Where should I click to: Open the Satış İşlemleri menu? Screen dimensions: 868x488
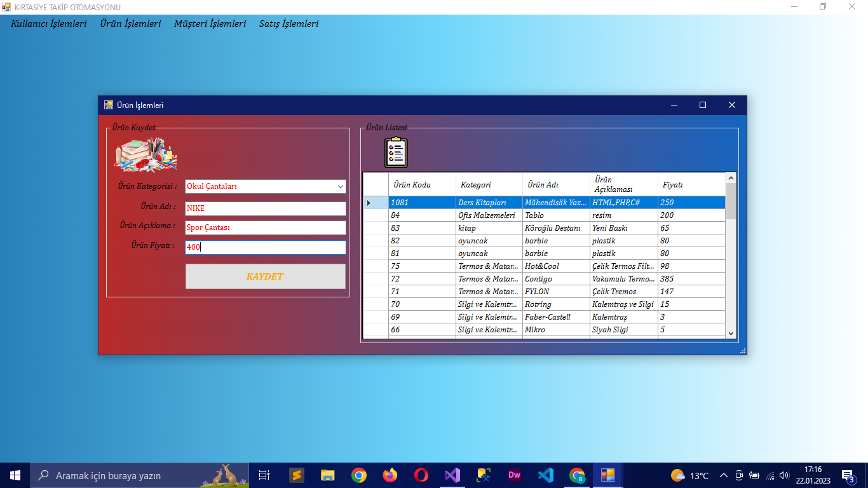(288, 24)
